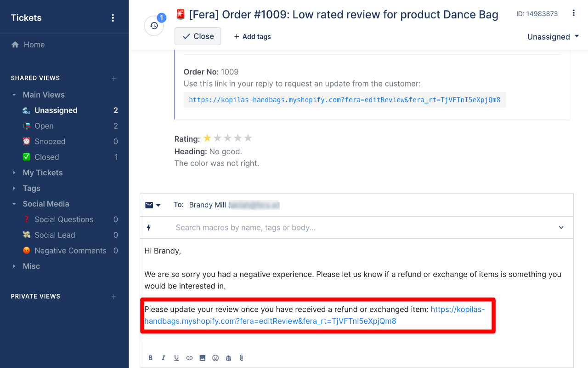Image resolution: width=588 pixels, height=368 pixels.
Task: Open the Unassigned assignee dropdown
Action: click(x=553, y=37)
